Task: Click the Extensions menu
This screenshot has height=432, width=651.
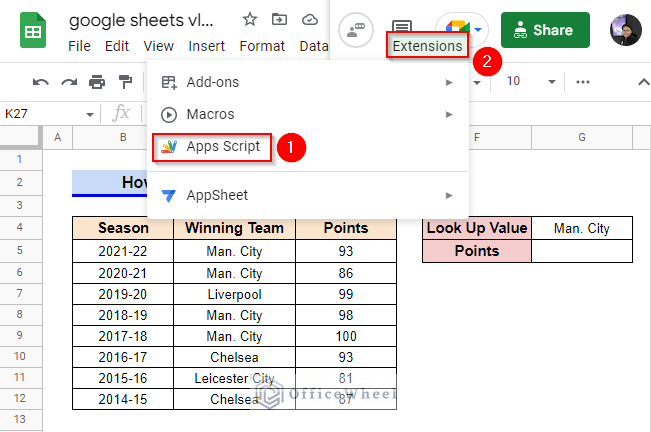Action: 427,46
